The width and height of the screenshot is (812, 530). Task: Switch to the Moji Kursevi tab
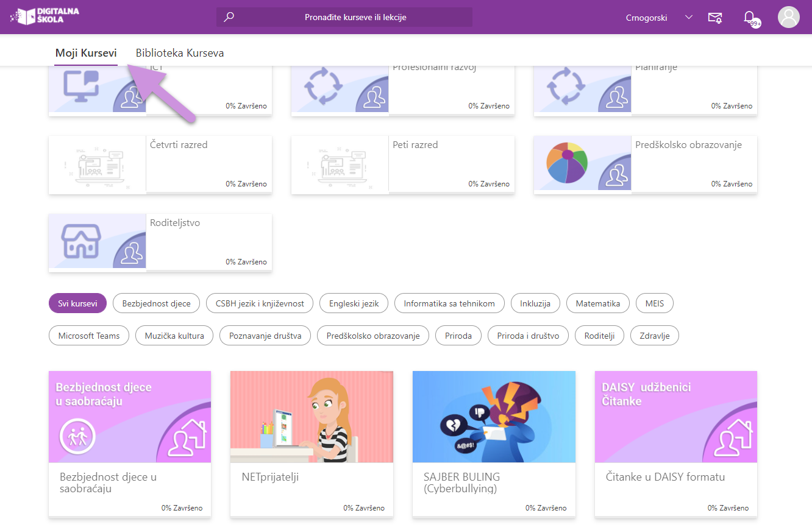(x=86, y=53)
